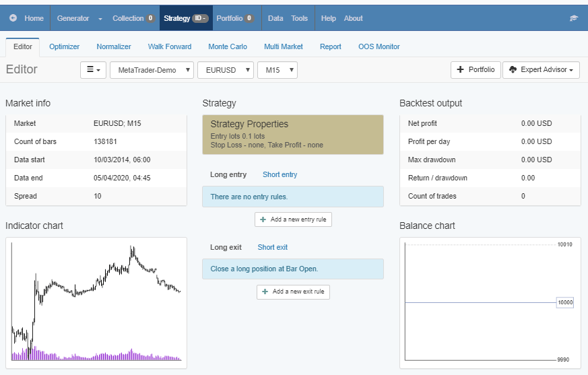Screen dimensions: 588x375
Task: Switch to Short entry rules
Action: click(x=280, y=174)
